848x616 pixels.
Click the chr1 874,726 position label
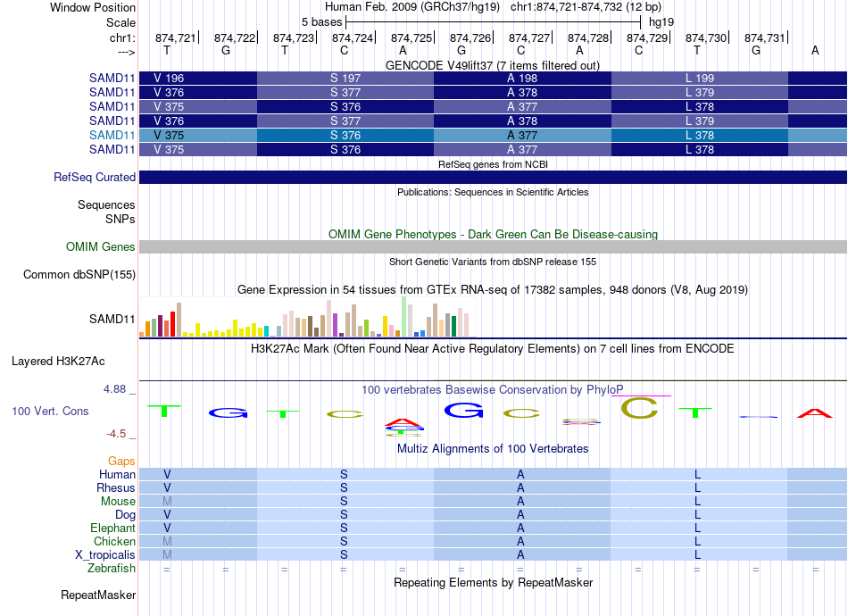tap(470, 37)
